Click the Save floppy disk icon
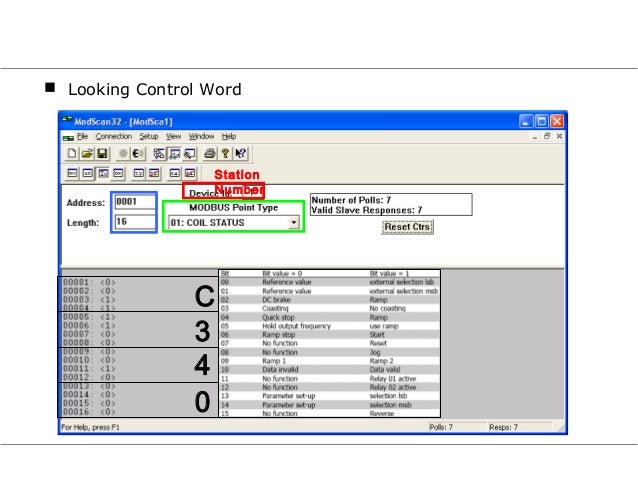Image resolution: width=638 pixels, height=479 pixels. click(x=102, y=153)
